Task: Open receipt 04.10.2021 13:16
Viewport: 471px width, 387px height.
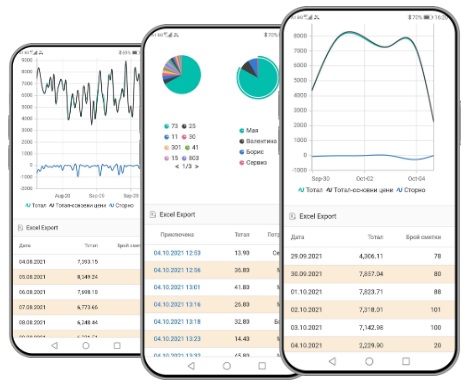Action: click(x=177, y=304)
